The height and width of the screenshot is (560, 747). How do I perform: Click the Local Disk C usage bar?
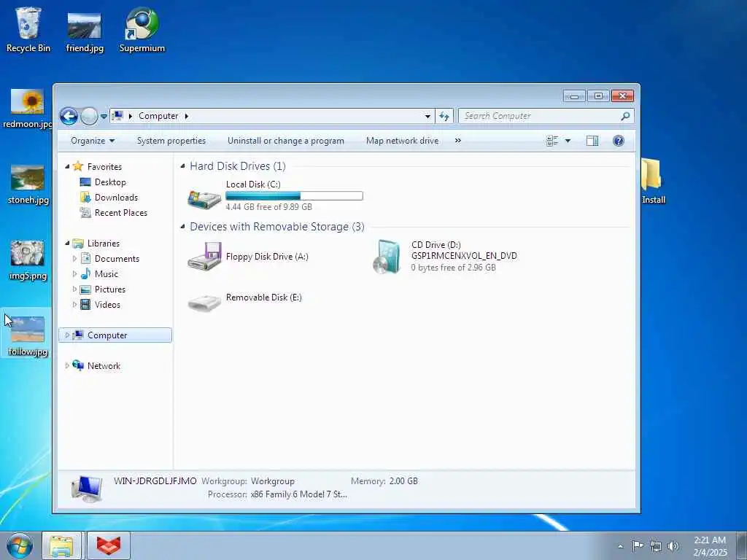click(x=294, y=195)
